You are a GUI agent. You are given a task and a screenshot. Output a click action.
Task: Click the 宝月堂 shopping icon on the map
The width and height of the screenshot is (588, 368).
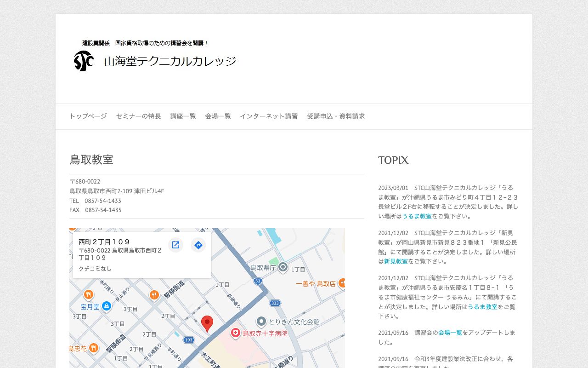(106, 305)
